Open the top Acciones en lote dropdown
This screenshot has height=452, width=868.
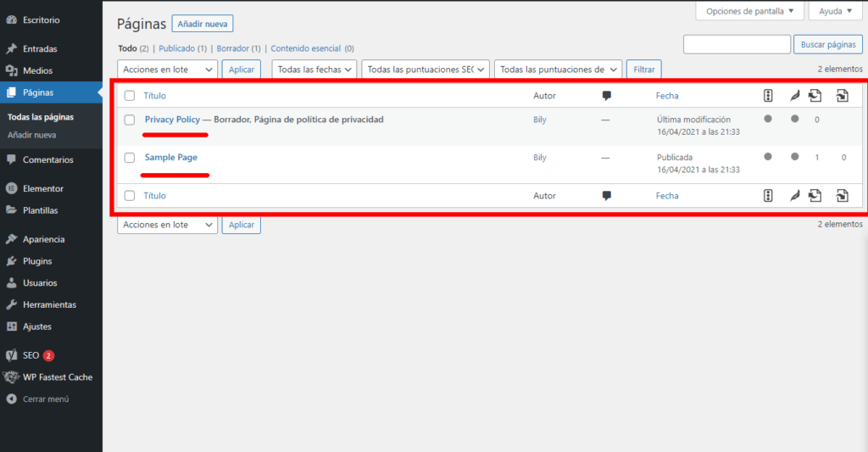(x=167, y=70)
